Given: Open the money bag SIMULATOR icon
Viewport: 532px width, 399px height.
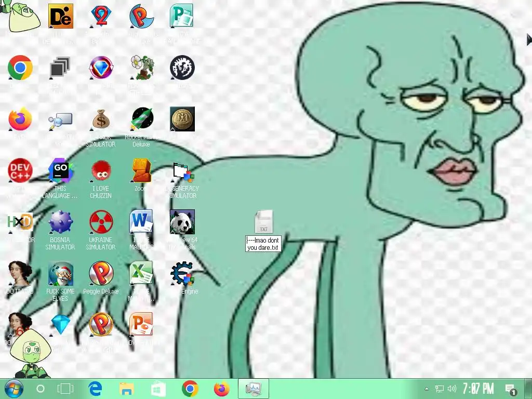Looking at the screenshot, I should pyautogui.click(x=101, y=119).
